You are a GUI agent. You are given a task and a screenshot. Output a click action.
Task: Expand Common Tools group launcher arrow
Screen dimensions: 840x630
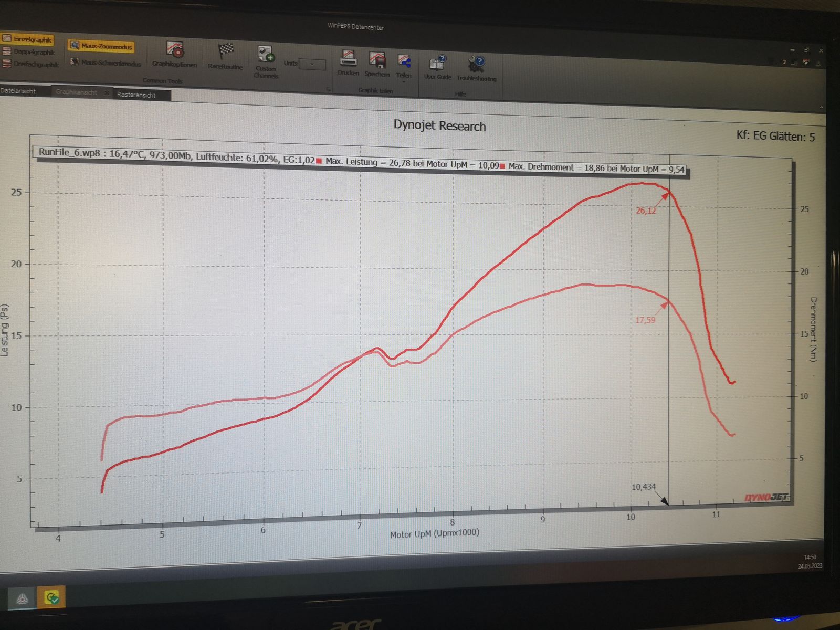point(329,90)
